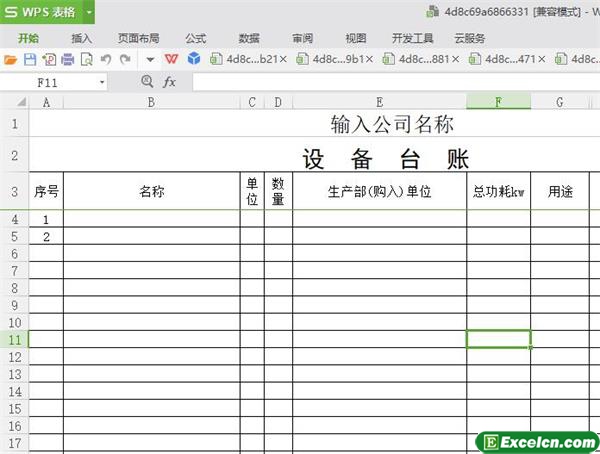Close the 4d8c...881 document tab
This screenshot has height=454, width=600.
(x=455, y=59)
